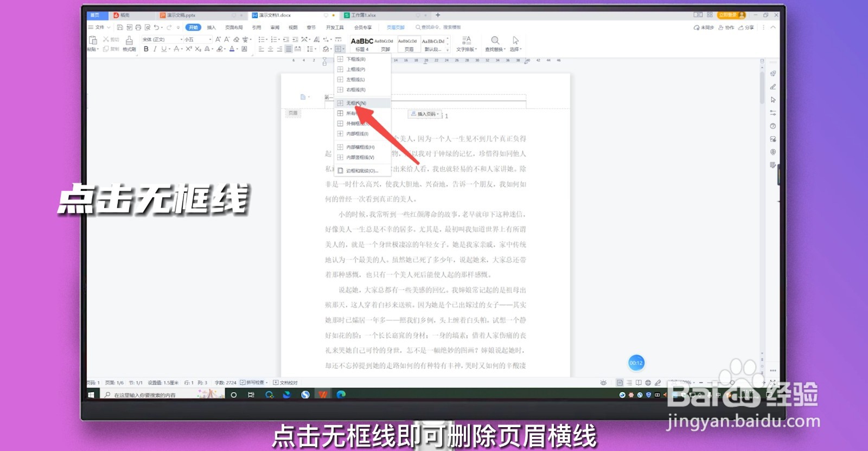Image resolution: width=868 pixels, height=451 pixels.
Task: Toggle document proofing (文档校对) in status bar
Action: [285, 383]
